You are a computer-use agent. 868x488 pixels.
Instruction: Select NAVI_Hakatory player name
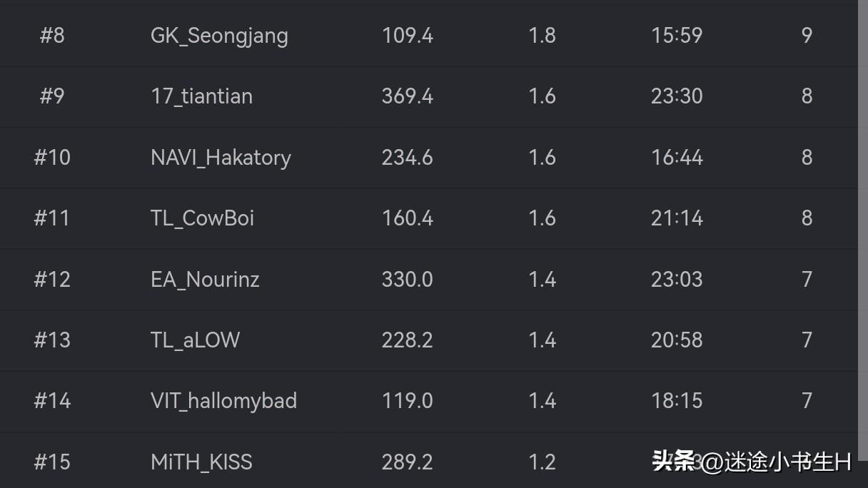(221, 158)
